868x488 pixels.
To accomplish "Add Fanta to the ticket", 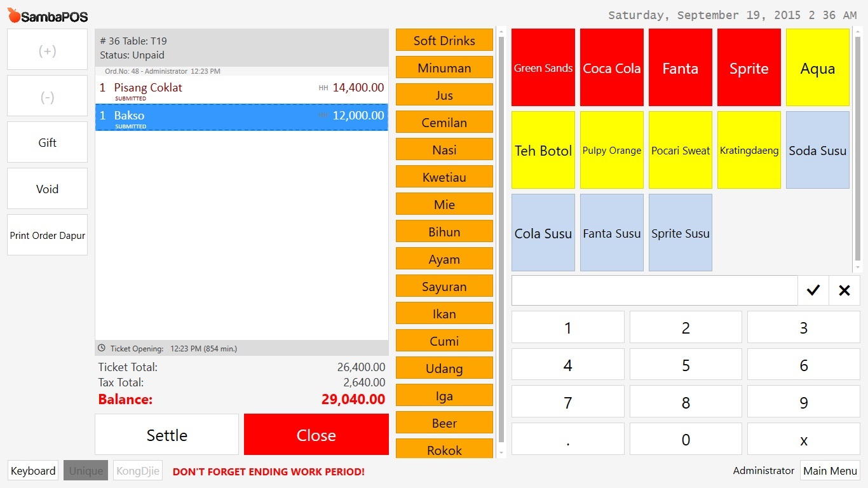I will coord(681,67).
